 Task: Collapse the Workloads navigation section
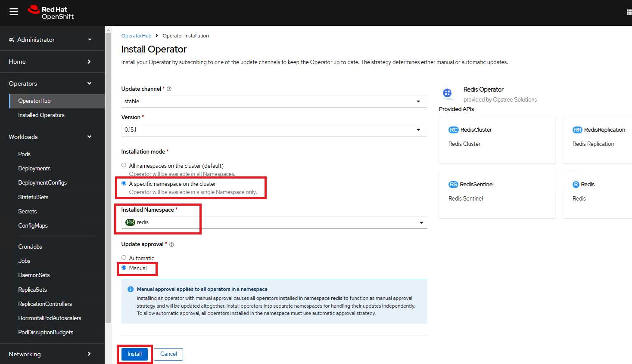coord(52,137)
